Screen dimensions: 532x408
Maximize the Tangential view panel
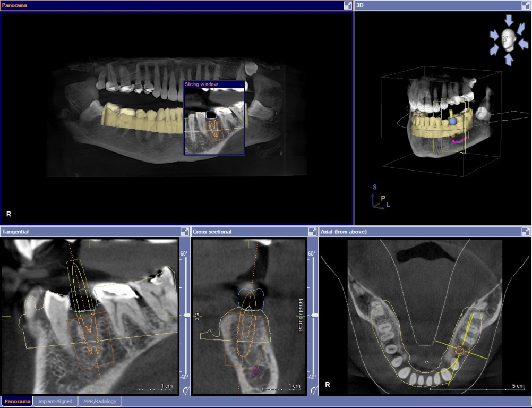point(185,232)
